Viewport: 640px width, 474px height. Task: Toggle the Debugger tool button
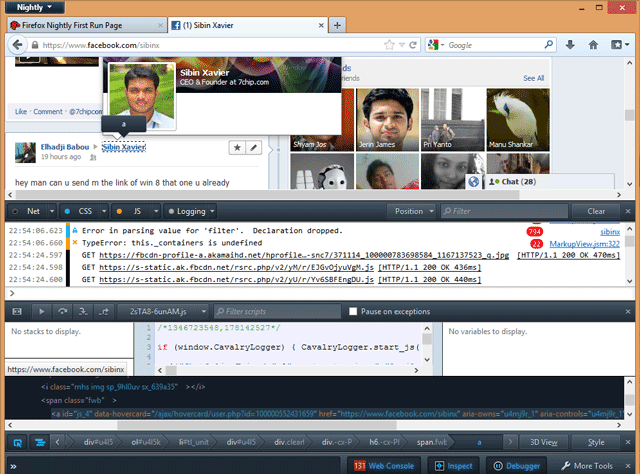pos(517,466)
